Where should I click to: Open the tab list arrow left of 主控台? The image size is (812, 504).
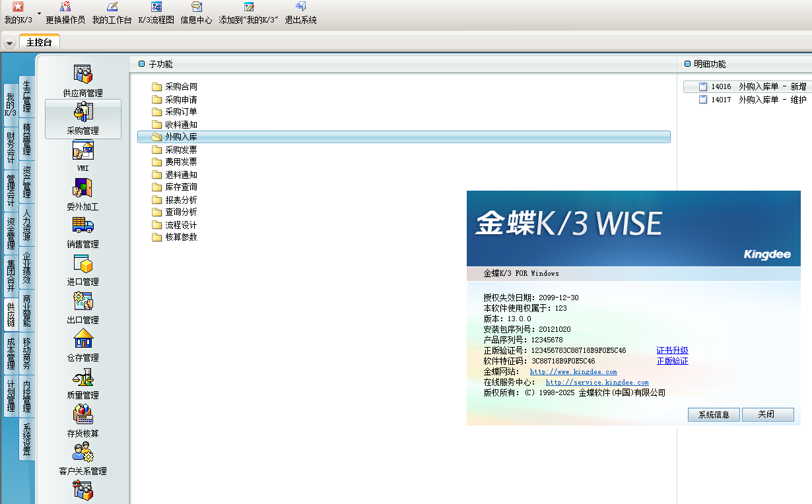pos(10,43)
